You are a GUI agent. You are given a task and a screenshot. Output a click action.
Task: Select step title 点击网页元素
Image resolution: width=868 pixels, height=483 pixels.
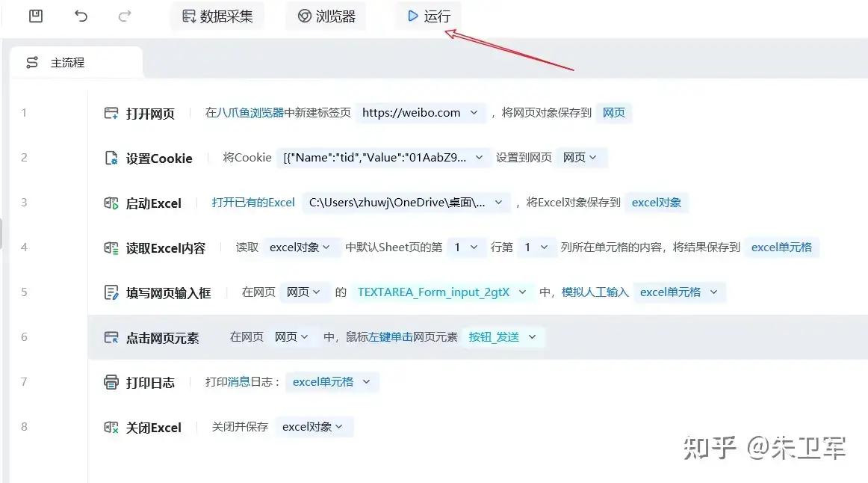click(x=162, y=337)
